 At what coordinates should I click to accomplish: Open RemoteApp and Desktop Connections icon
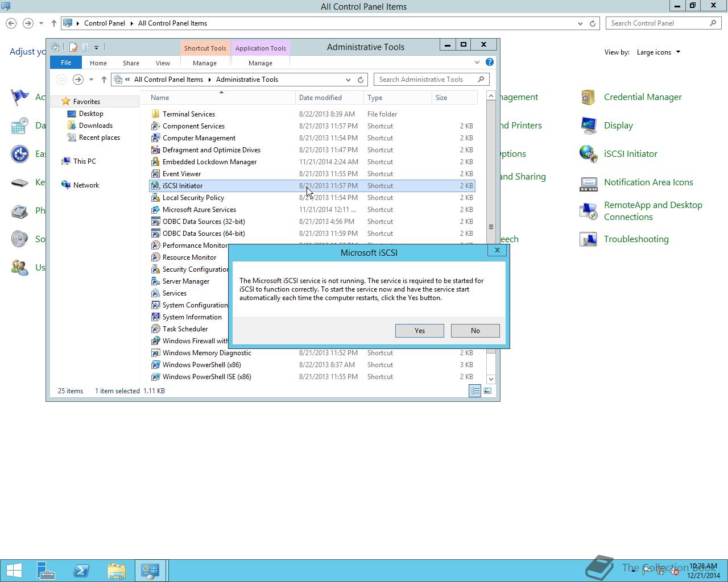(588, 211)
